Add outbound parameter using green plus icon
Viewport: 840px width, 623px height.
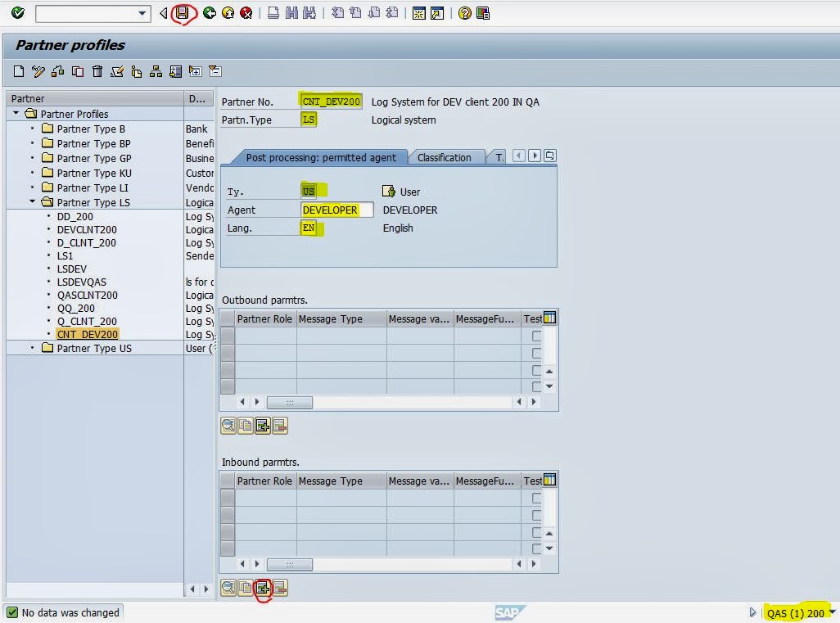(x=262, y=425)
